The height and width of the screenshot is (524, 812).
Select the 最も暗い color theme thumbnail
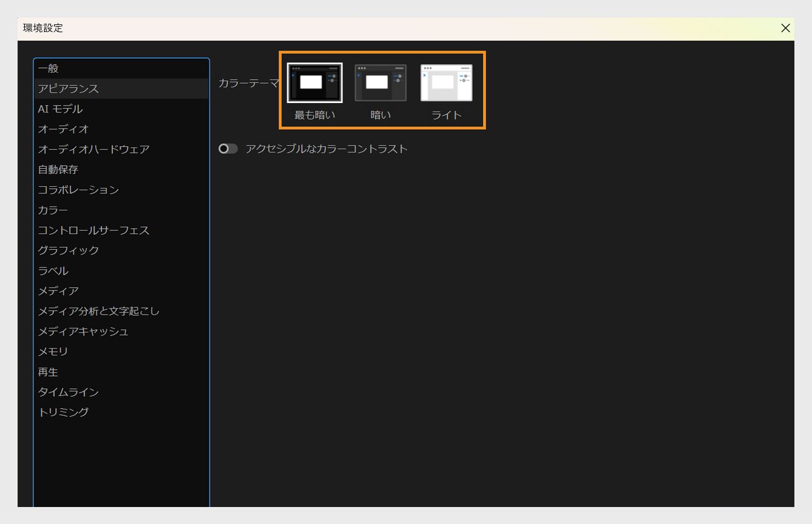pos(314,82)
